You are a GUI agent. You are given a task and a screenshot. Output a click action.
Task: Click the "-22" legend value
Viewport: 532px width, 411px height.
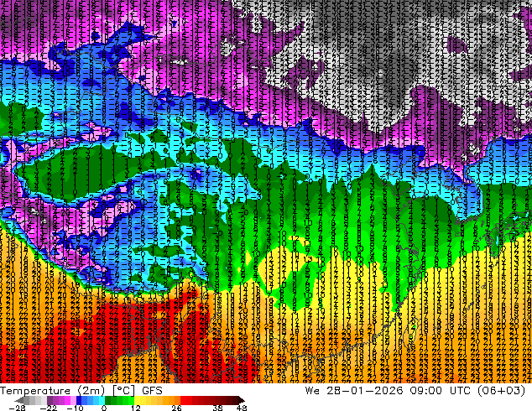tap(49, 408)
